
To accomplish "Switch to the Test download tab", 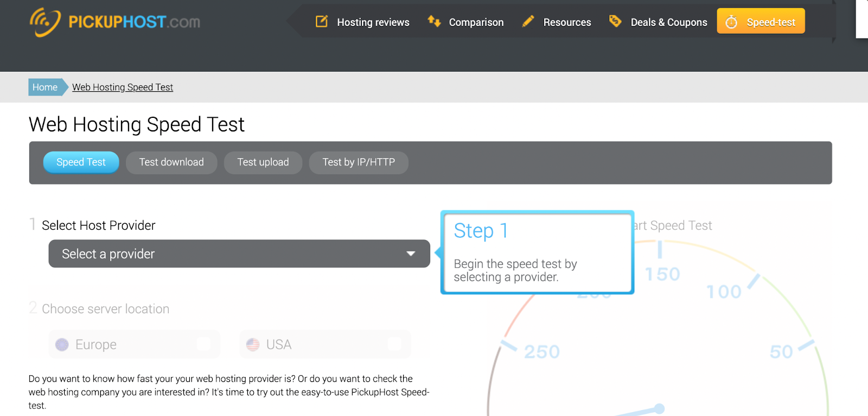I will pos(171,162).
